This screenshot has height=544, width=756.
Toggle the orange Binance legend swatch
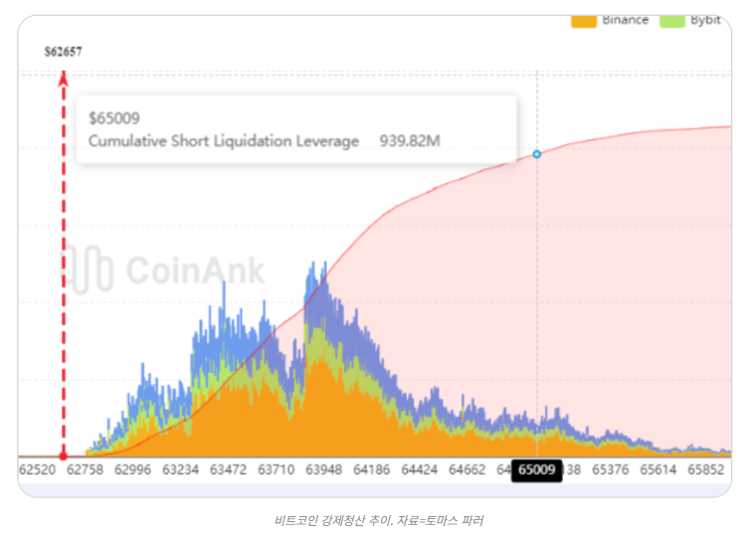[584, 20]
